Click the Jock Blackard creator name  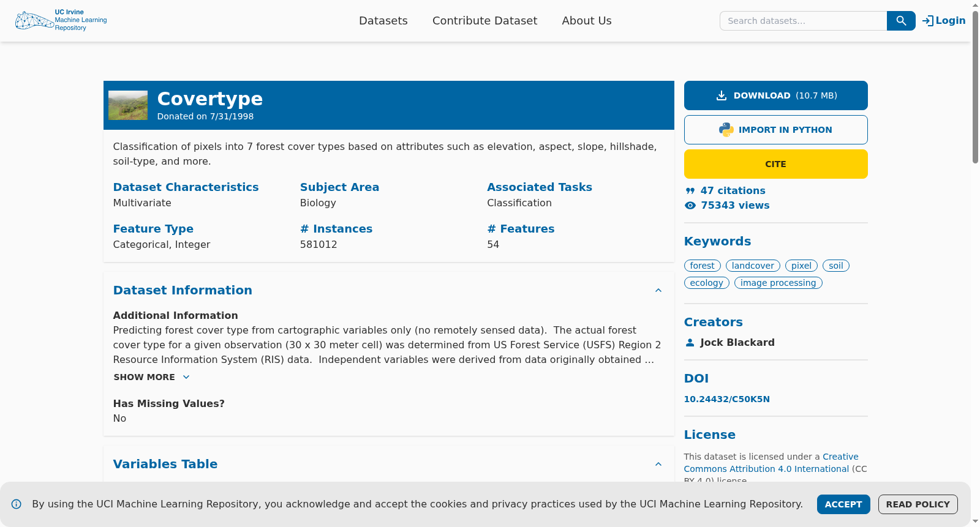pos(737,343)
